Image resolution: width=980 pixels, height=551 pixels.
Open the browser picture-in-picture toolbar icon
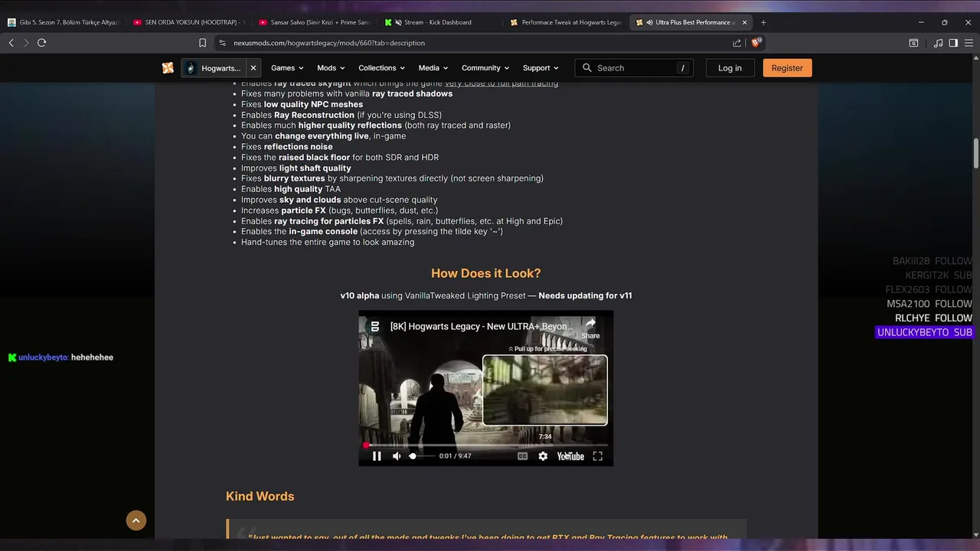coord(913,43)
